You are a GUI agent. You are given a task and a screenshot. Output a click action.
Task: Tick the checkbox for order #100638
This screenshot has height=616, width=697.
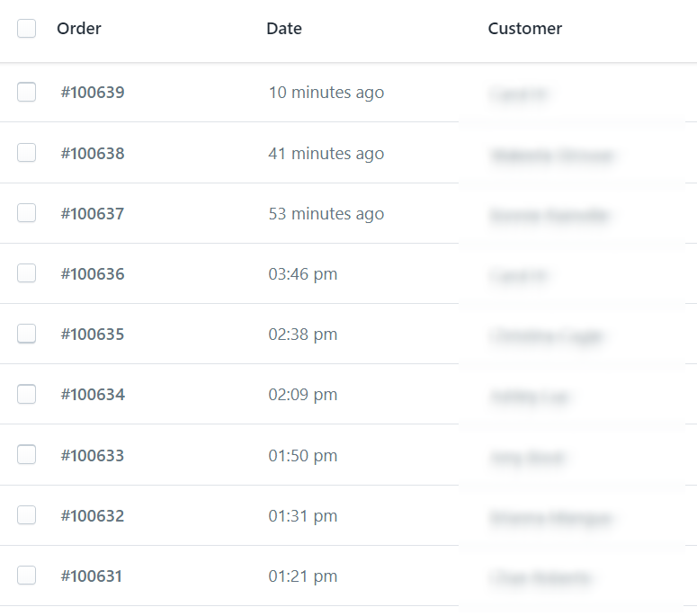[27, 153]
